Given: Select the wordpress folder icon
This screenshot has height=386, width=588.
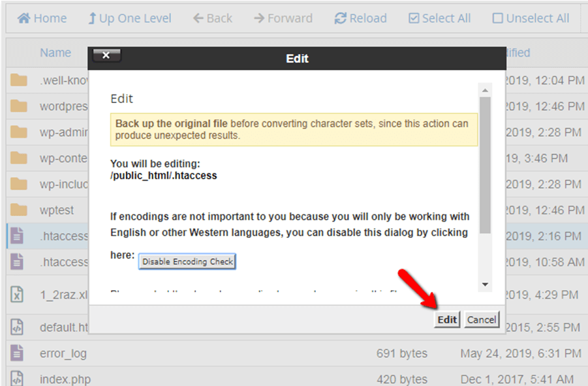Looking at the screenshot, I should 18,106.
